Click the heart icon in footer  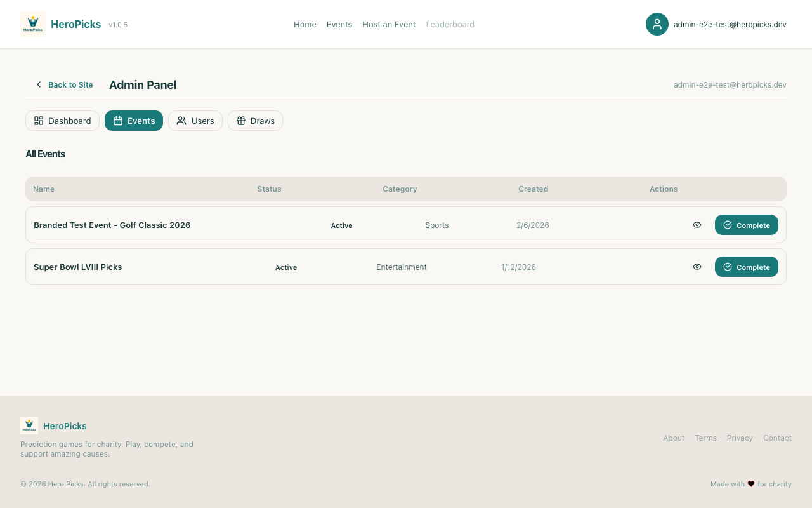coord(751,484)
